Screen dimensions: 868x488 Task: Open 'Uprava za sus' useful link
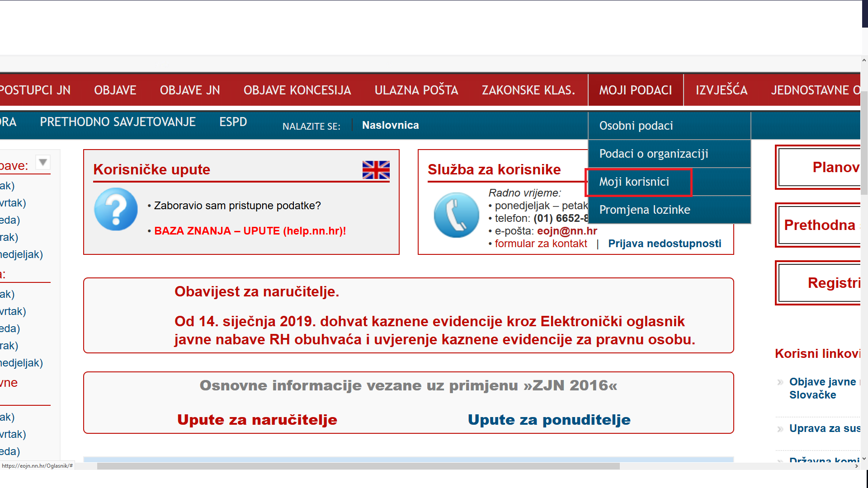[825, 428]
